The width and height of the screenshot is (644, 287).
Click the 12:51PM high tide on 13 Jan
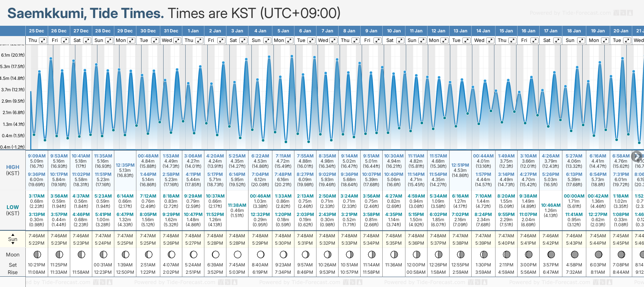click(x=460, y=165)
